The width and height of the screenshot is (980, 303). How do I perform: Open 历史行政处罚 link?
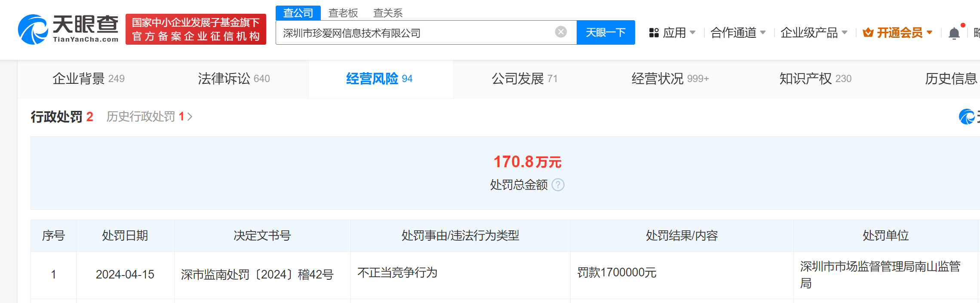click(x=149, y=116)
